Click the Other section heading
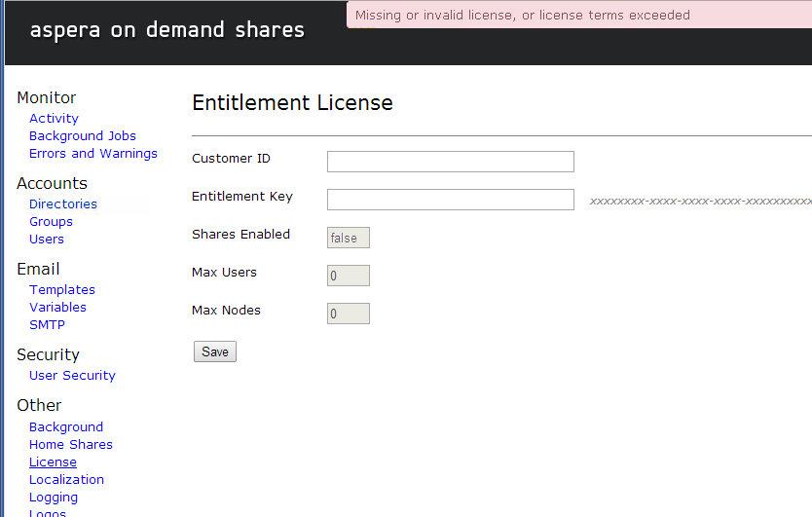The width and height of the screenshot is (812, 517). click(x=39, y=405)
